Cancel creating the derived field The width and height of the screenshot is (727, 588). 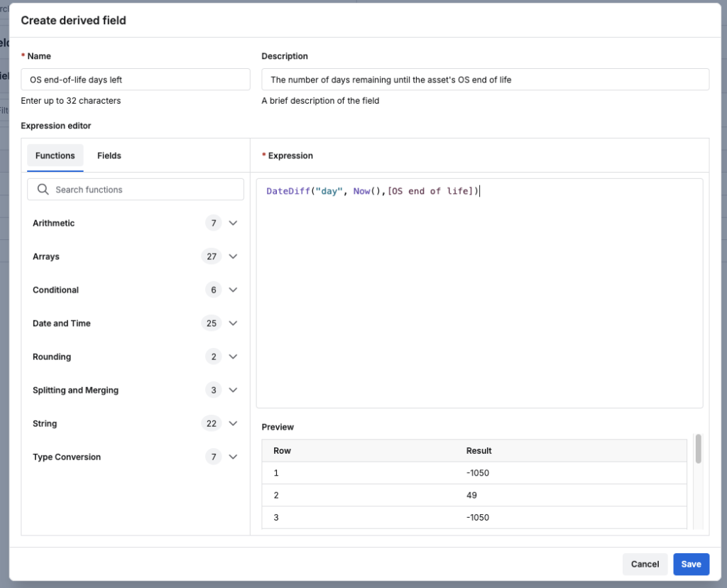645,564
